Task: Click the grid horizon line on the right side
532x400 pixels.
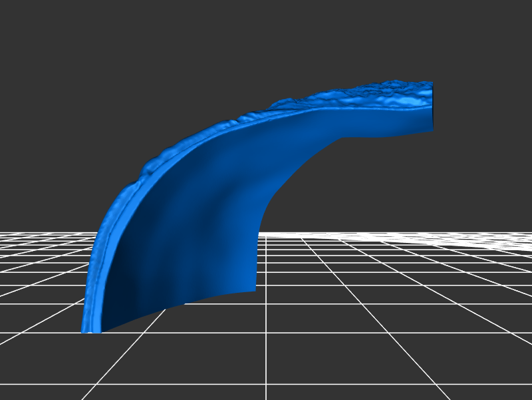Action: coord(399,233)
